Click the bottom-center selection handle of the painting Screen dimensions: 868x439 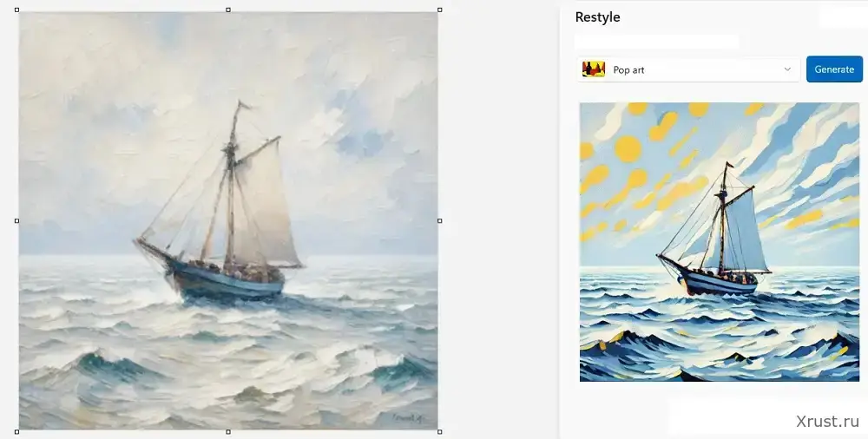[228, 431]
